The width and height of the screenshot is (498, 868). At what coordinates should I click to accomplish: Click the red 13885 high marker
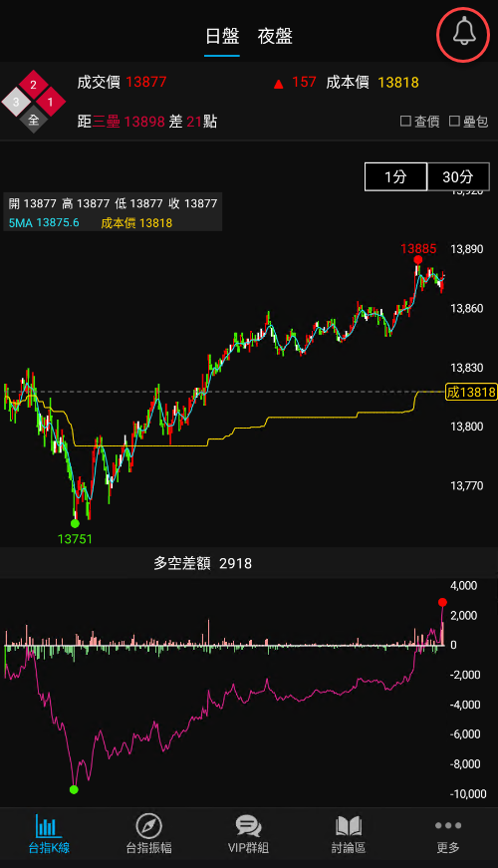pyautogui.click(x=418, y=249)
